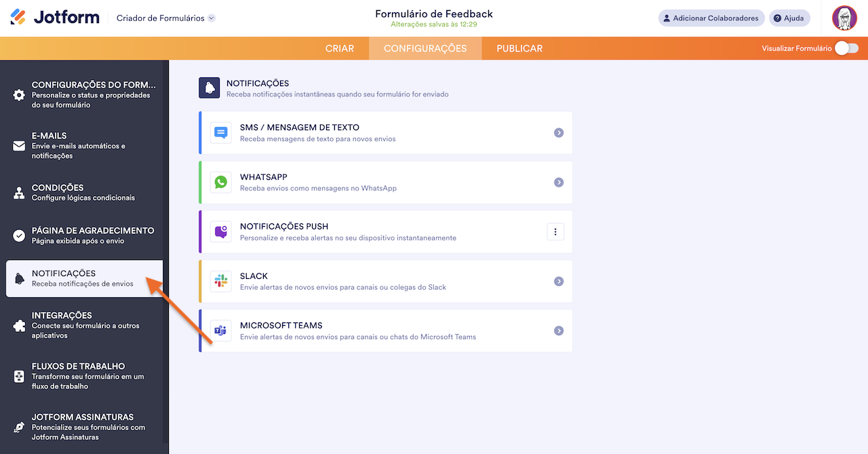The image size is (868, 454).
Task: Expand the Microsoft Teams chevron arrow
Action: 558,330
